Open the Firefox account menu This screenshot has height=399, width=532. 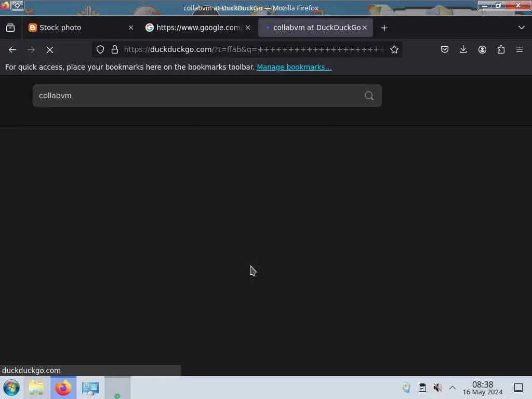[x=482, y=49]
